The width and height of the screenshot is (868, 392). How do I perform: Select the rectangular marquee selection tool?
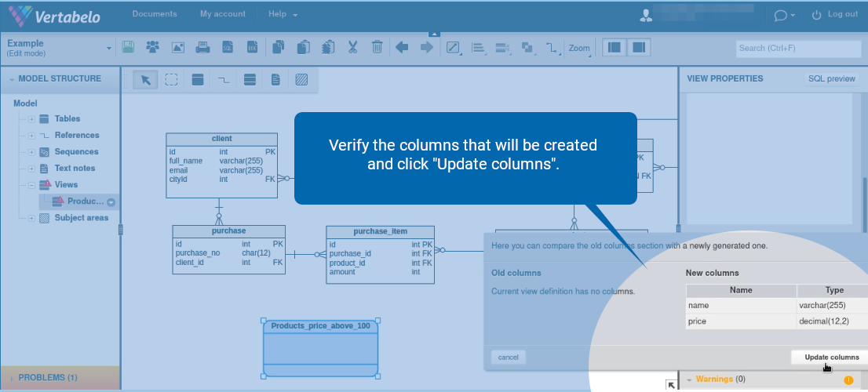pyautogui.click(x=172, y=80)
